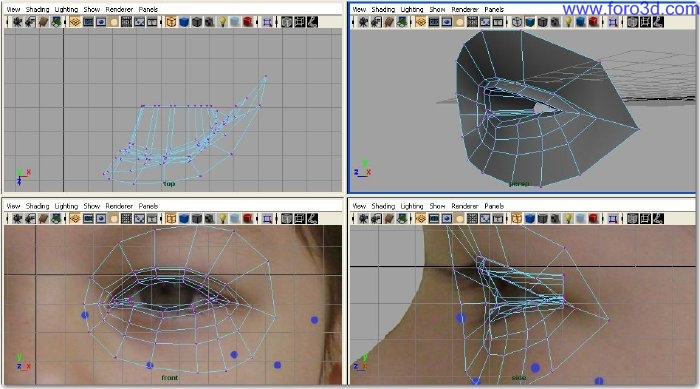Open View menu in top panel

(13, 9)
